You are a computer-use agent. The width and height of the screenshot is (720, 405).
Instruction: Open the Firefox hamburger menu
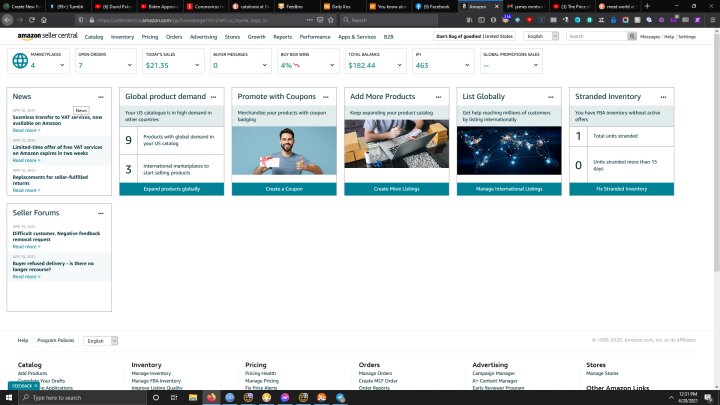click(x=712, y=20)
